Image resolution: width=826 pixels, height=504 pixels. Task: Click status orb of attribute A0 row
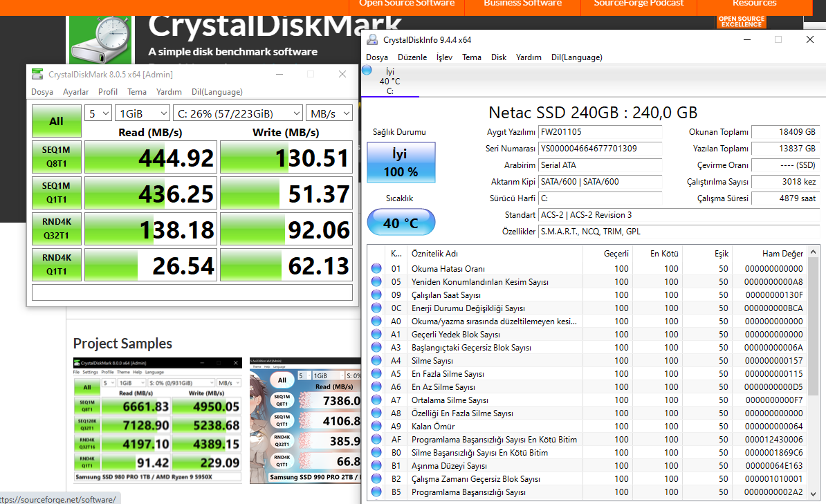coord(376,321)
